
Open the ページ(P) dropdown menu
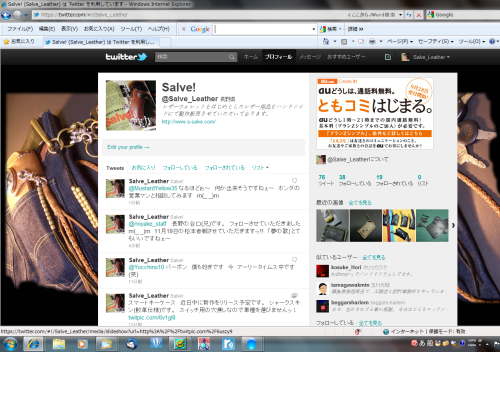pos(400,42)
